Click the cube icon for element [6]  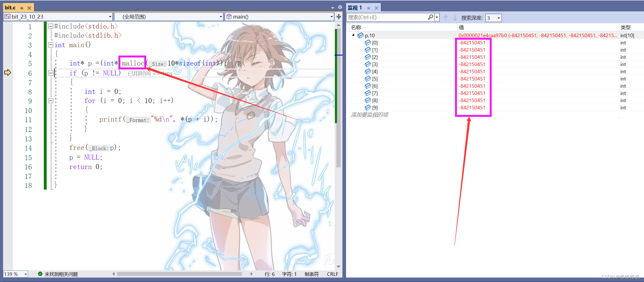368,86
